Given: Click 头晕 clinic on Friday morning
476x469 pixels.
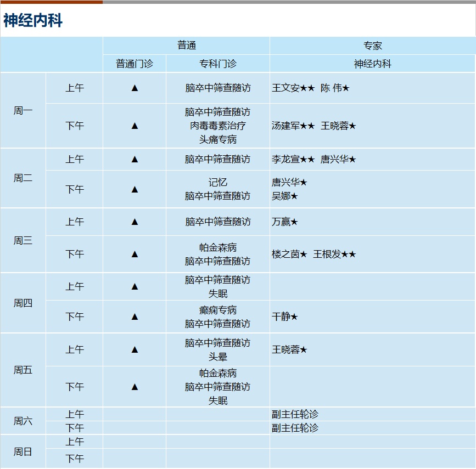Looking at the screenshot, I should click(x=217, y=357).
